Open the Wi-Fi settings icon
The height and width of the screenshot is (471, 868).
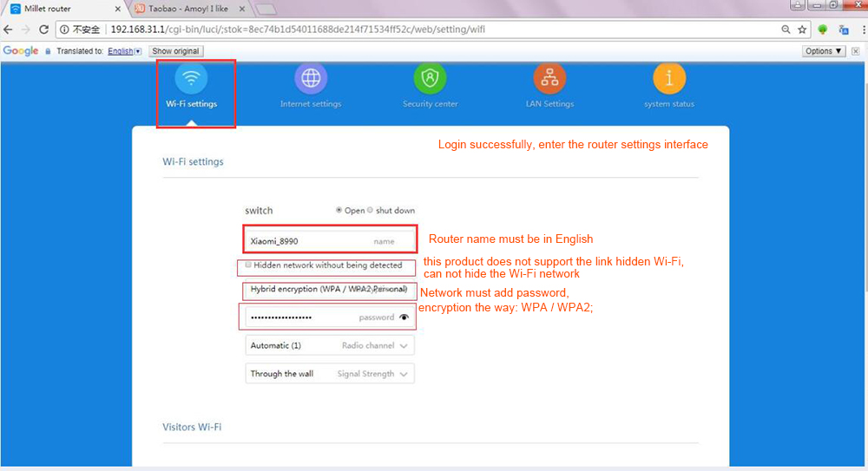(x=192, y=79)
